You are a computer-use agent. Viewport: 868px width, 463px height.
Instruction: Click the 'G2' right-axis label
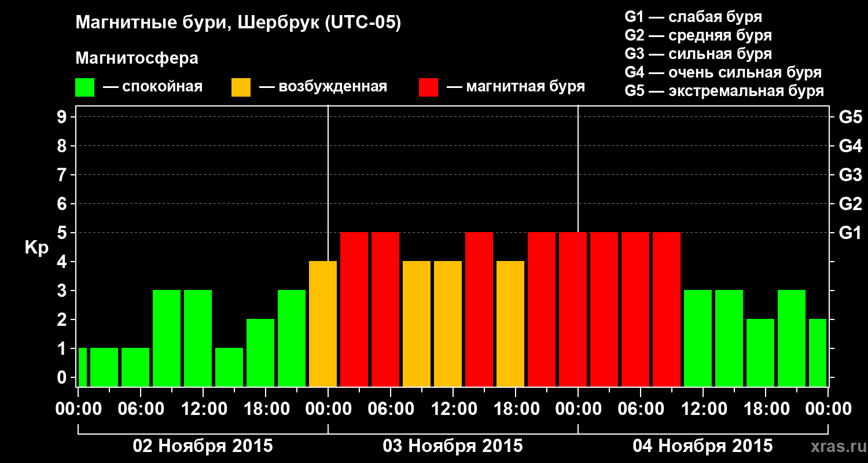click(x=851, y=204)
